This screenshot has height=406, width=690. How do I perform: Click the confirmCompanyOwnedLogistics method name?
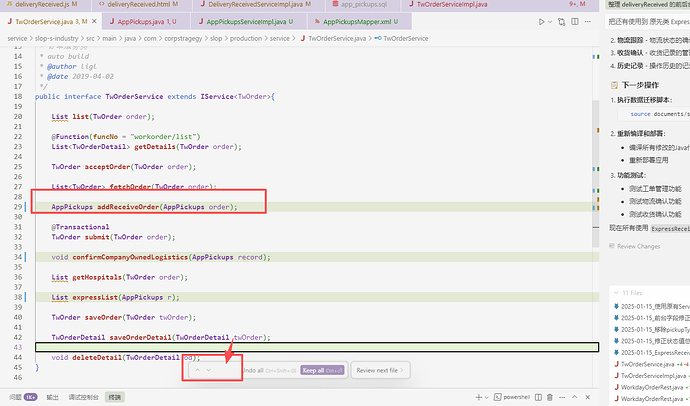[130, 257]
